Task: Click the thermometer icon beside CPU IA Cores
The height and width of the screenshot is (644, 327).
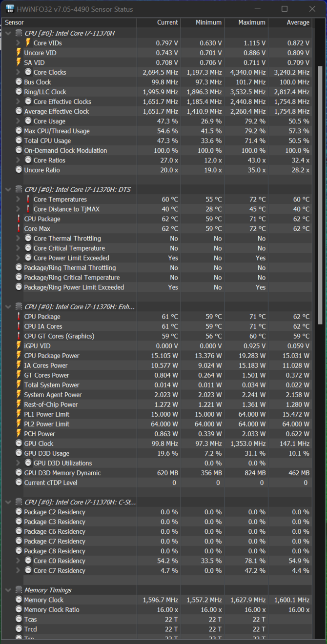Action: click(19, 326)
